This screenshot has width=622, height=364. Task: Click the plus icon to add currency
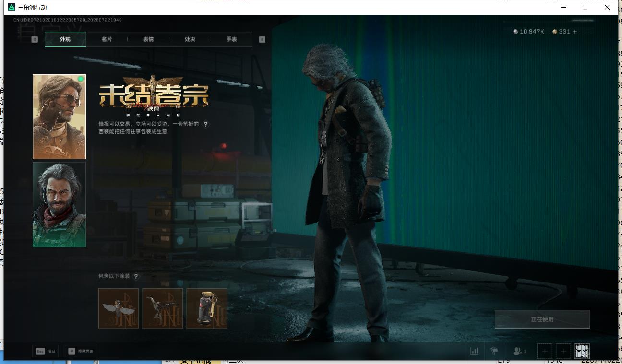[x=575, y=32]
